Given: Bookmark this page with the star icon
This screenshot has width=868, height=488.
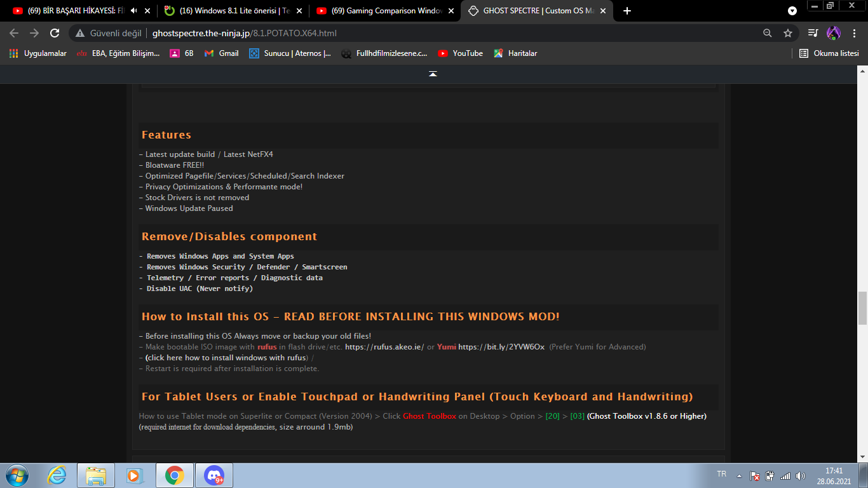Looking at the screenshot, I should point(788,33).
